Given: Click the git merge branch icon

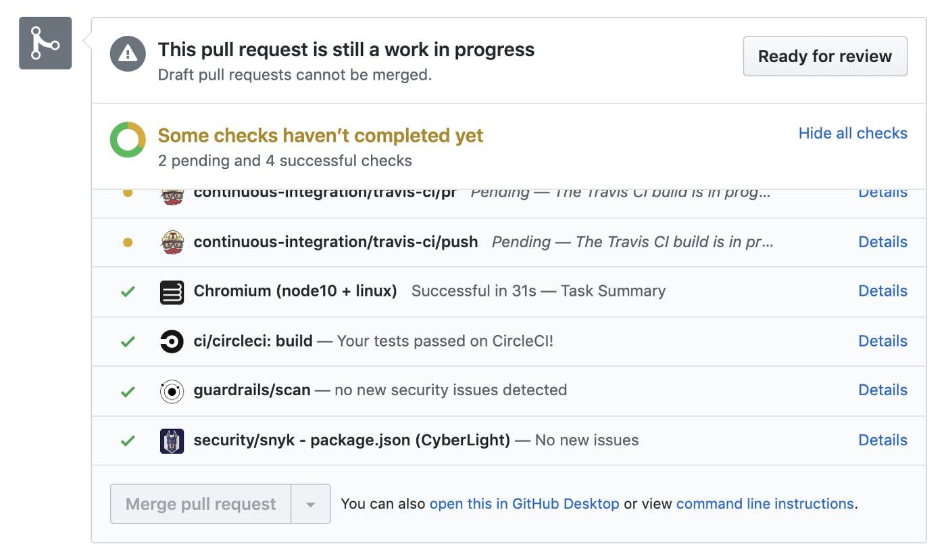Looking at the screenshot, I should pyautogui.click(x=45, y=43).
